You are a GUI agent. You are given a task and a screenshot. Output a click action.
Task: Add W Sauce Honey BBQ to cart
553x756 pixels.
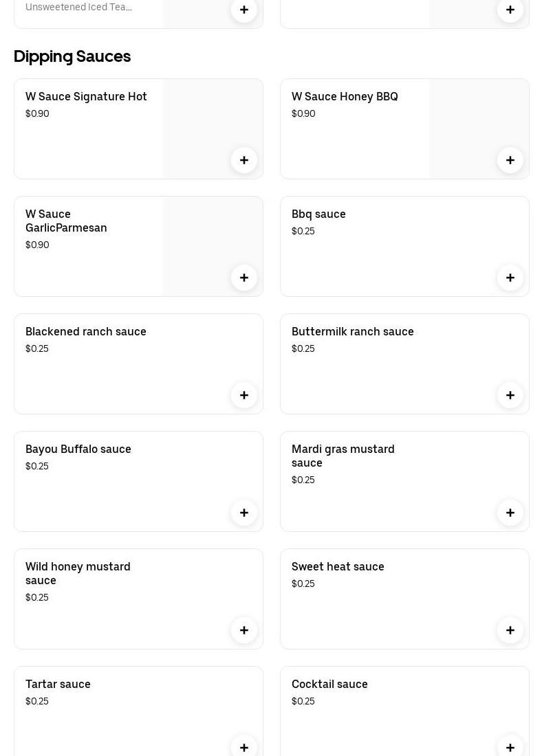510,160
